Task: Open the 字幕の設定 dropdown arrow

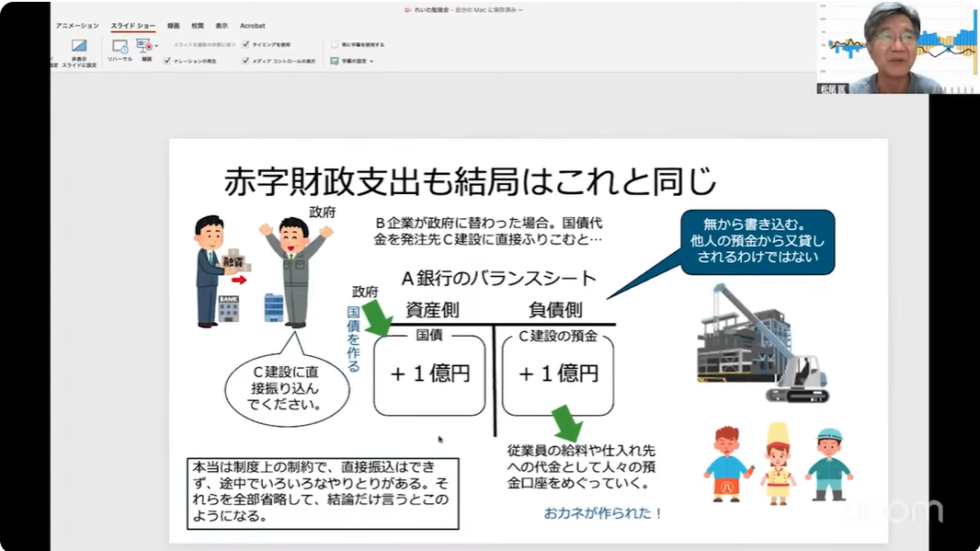Action: pyautogui.click(x=371, y=62)
